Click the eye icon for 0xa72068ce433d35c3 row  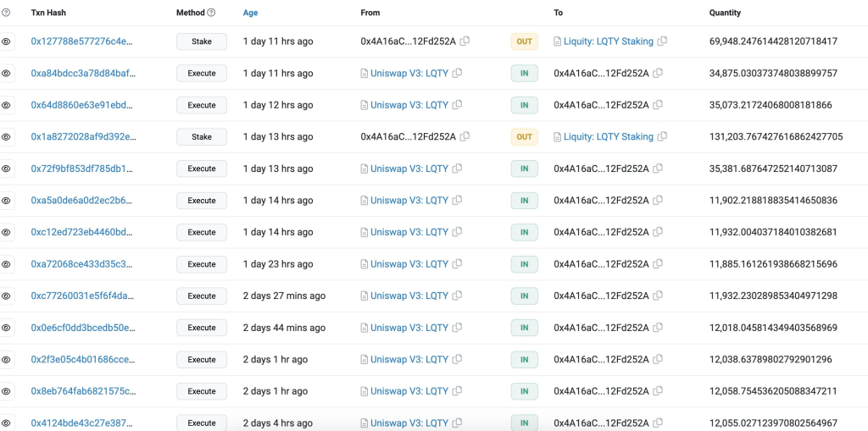(x=6, y=264)
